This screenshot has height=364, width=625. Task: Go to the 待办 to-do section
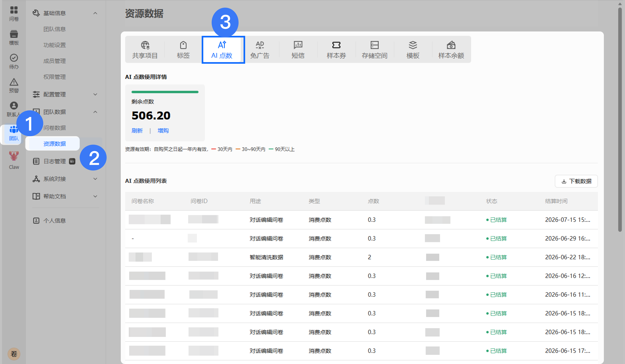point(14,62)
